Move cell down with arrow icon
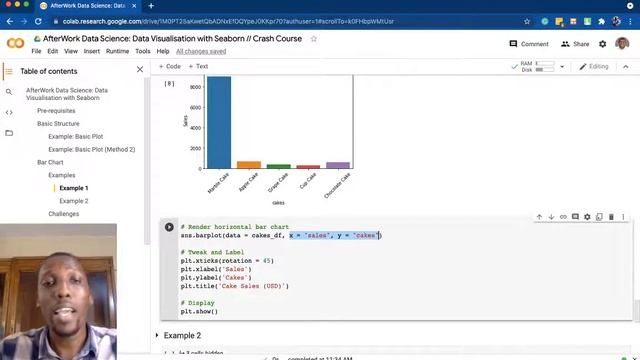 click(x=551, y=217)
